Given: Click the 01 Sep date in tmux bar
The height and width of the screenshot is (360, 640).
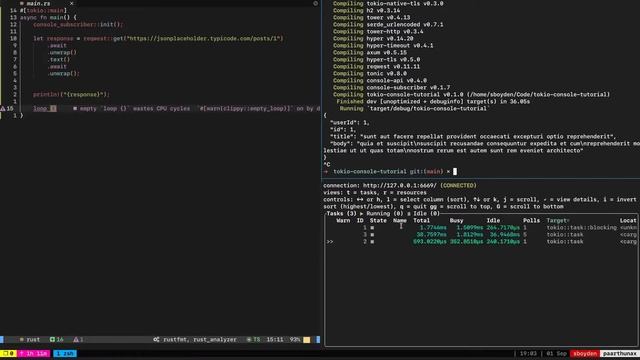Looking at the screenshot, I should [x=556, y=353].
